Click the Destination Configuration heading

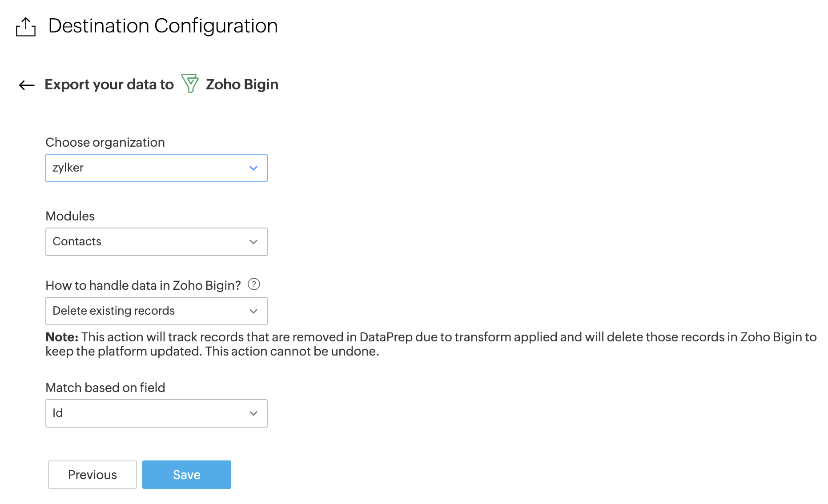click(x=163, y=26)
